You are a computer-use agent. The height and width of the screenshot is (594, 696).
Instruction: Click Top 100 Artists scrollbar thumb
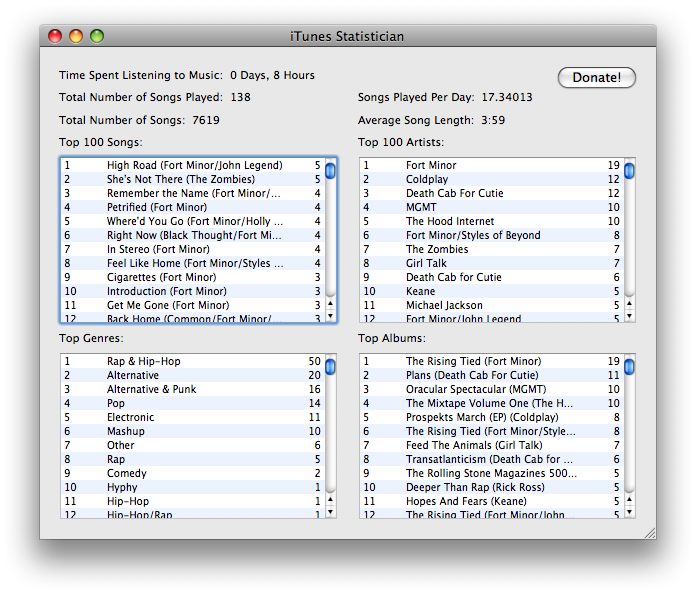(629, 171)
